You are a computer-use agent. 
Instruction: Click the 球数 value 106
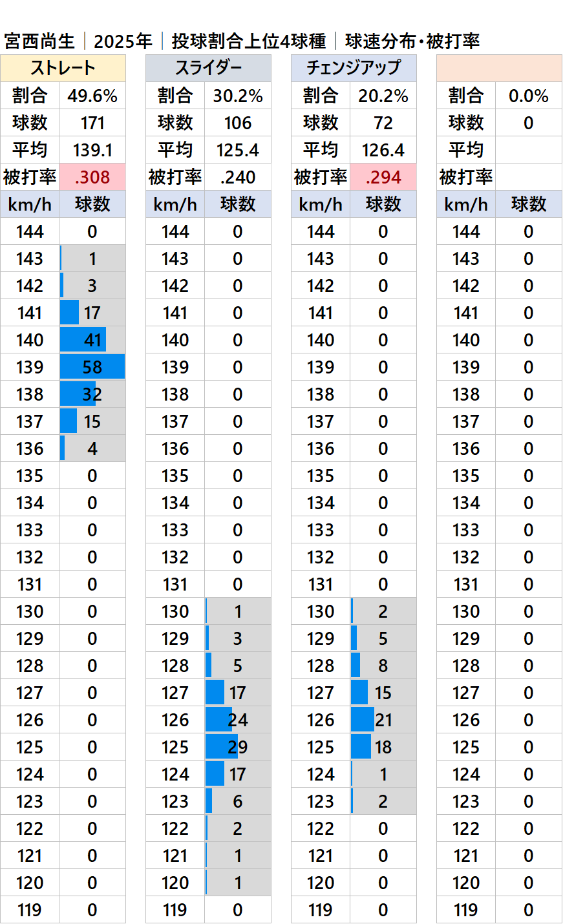(x=238, y=123)
